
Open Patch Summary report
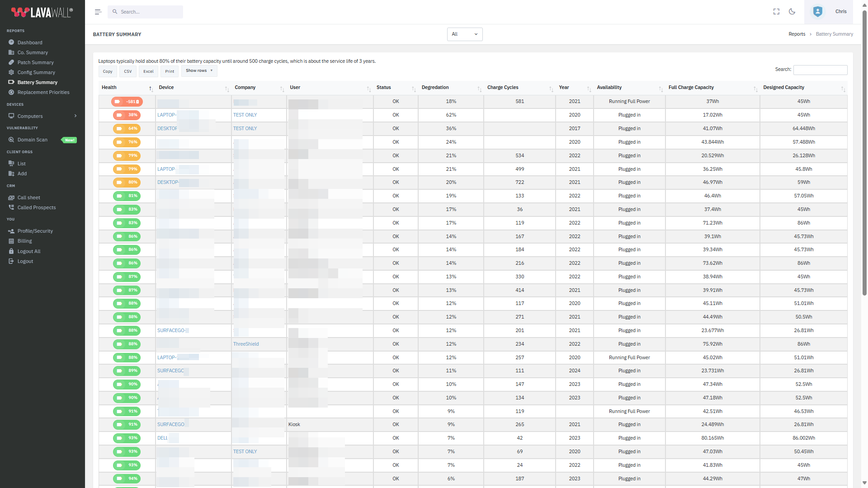click(x=35, y=62)
